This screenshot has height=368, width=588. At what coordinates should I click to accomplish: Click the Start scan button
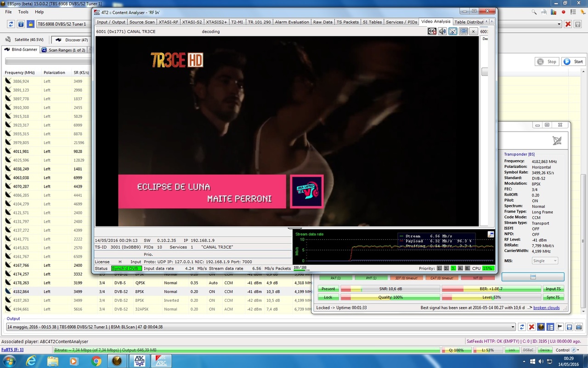click(573, 62)
